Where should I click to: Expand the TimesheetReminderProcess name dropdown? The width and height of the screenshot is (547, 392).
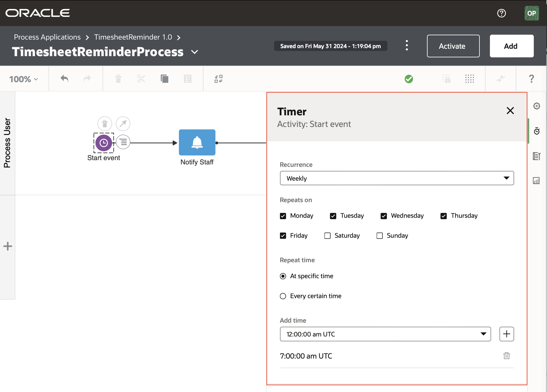pyautogui.click(x=195, y=52)
